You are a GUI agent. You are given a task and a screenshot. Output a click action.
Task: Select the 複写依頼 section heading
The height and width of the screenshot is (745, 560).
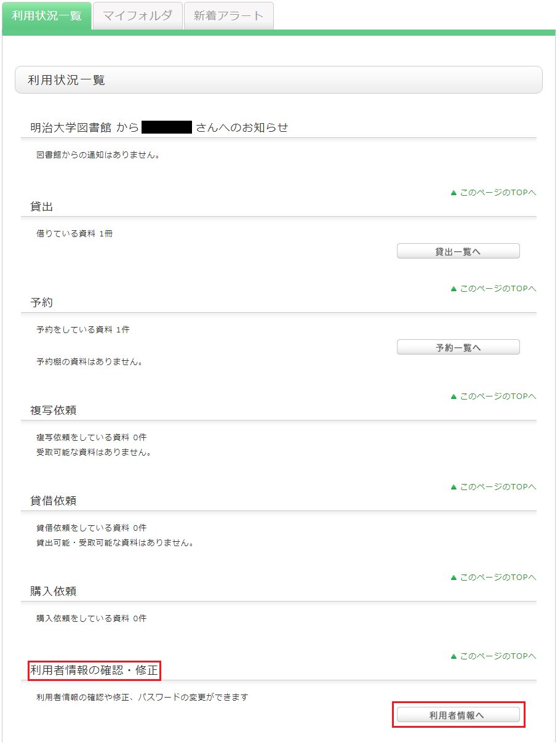coord(54,411)
